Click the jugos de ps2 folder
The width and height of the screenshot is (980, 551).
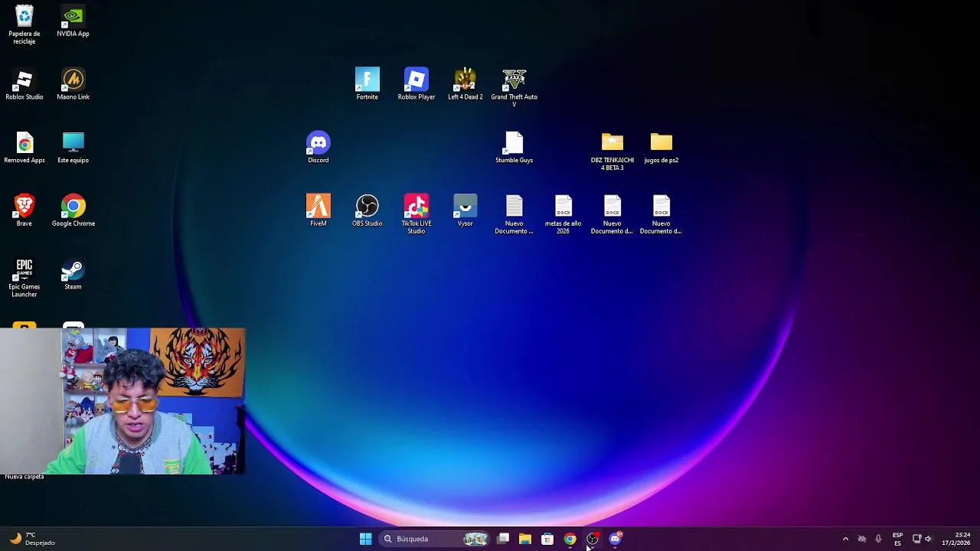pyautogui.click(x=661, y=148)
